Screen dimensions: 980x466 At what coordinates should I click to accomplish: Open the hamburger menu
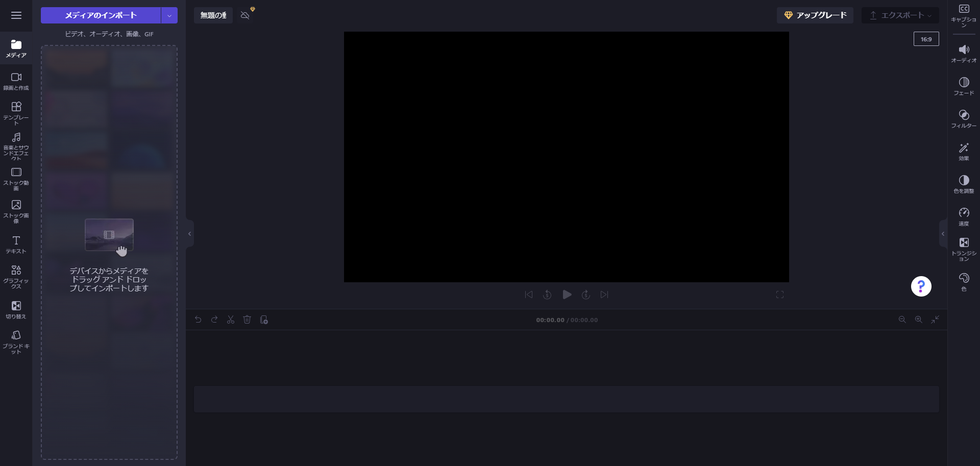click(x=16, y=15)
